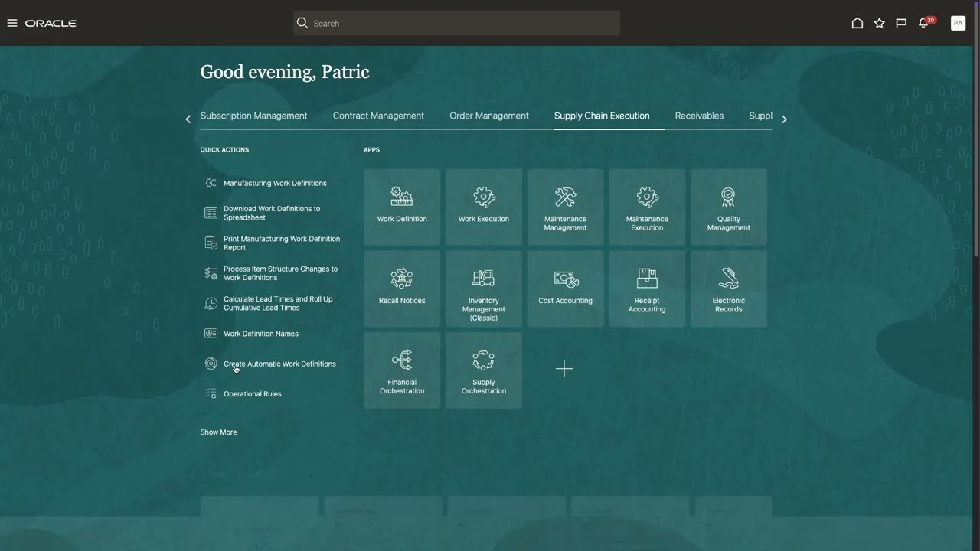Launch the Work Execution app
The width and height of the screenshot is (980, 551).
(483, 207)
